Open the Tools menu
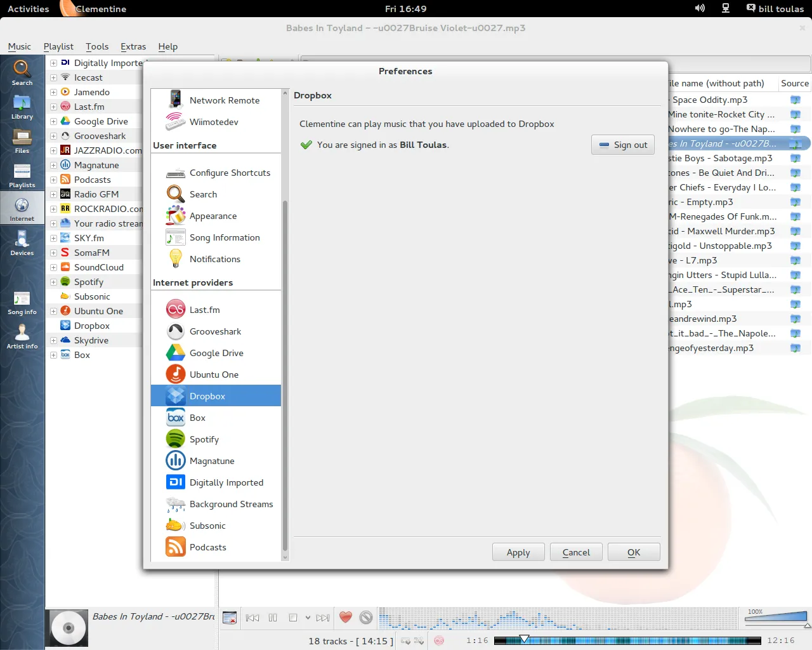The width and height of the screenshot is (812, 650). tap(97, 46)
